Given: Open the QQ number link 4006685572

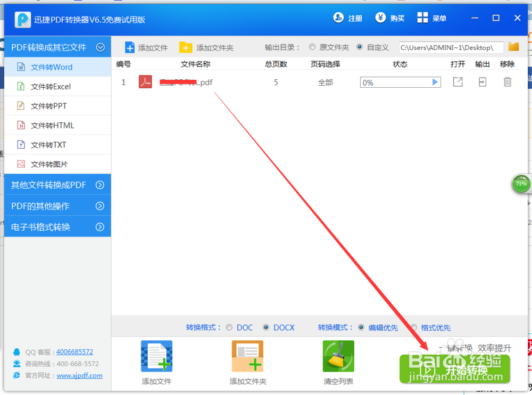Looking at the screenshot, I should tap(74, 351).
